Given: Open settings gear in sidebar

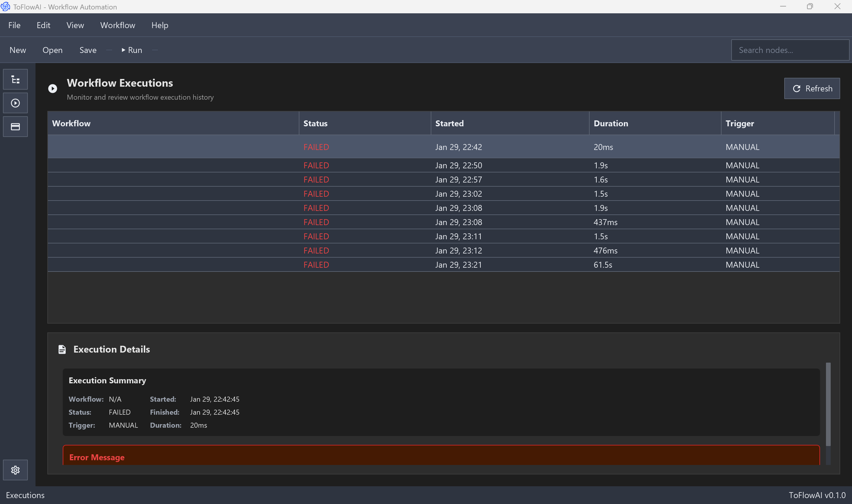Looking at the screenshot, I should (15, 470).
